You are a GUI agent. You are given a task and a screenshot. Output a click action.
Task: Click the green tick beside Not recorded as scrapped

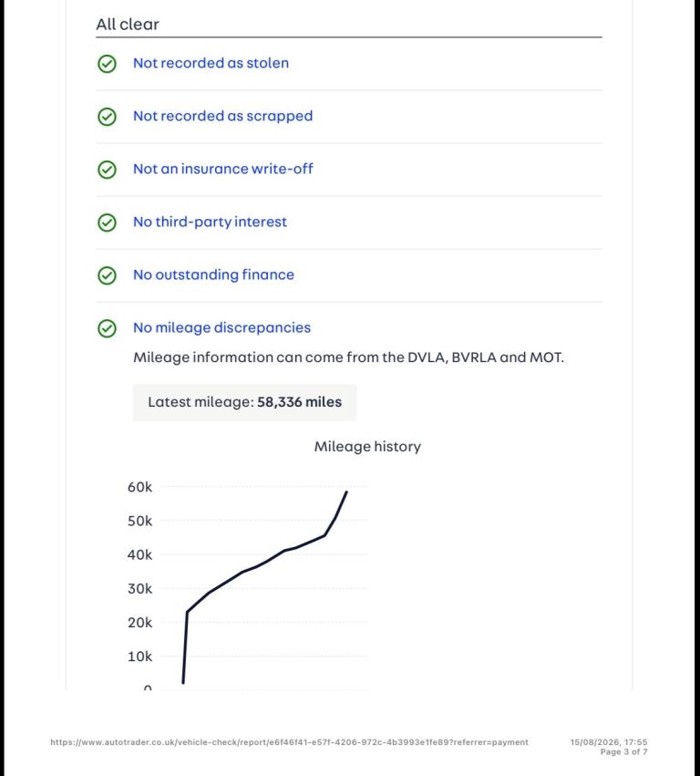[x=107, y=117]
